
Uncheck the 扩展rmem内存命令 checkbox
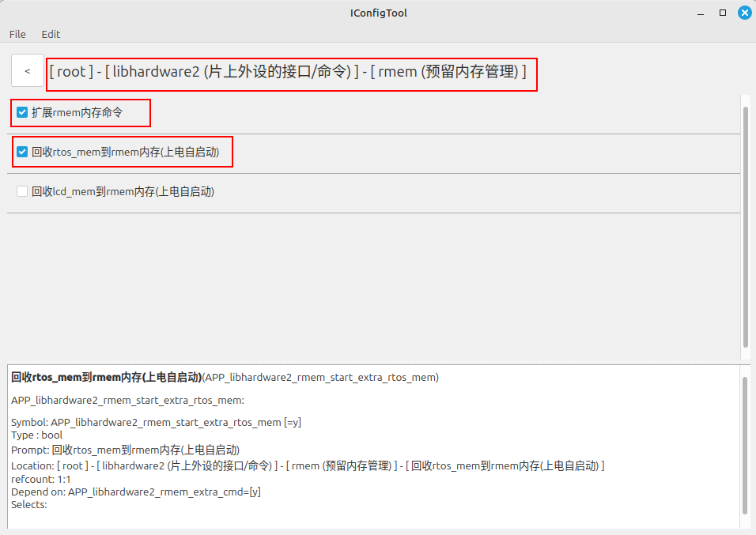[22, 112]
